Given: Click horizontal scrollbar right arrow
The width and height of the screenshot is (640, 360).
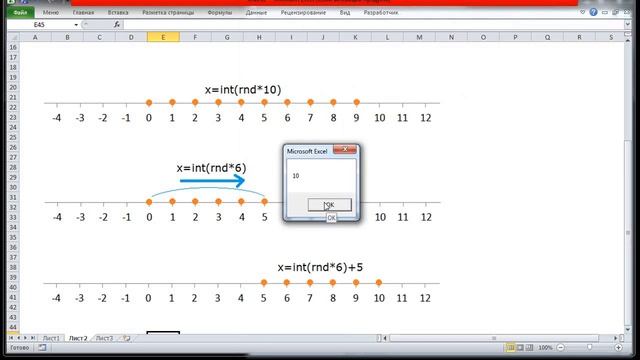Looking at the screenshot, I should pyautogui.click(x=616, y=338).
